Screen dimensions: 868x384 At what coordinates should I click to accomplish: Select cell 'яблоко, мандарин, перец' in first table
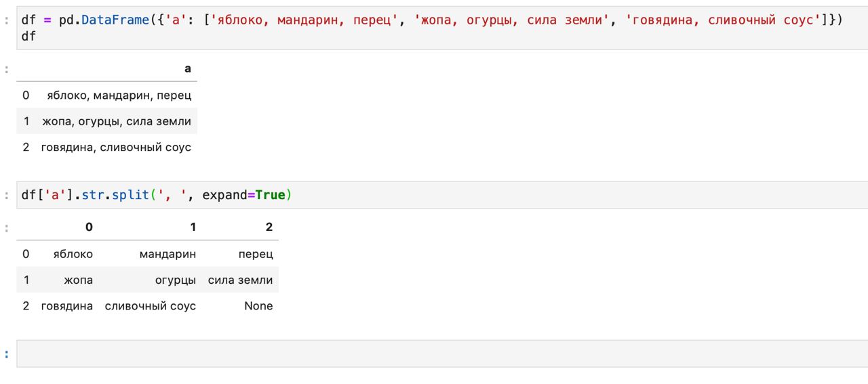coord(119,95)
